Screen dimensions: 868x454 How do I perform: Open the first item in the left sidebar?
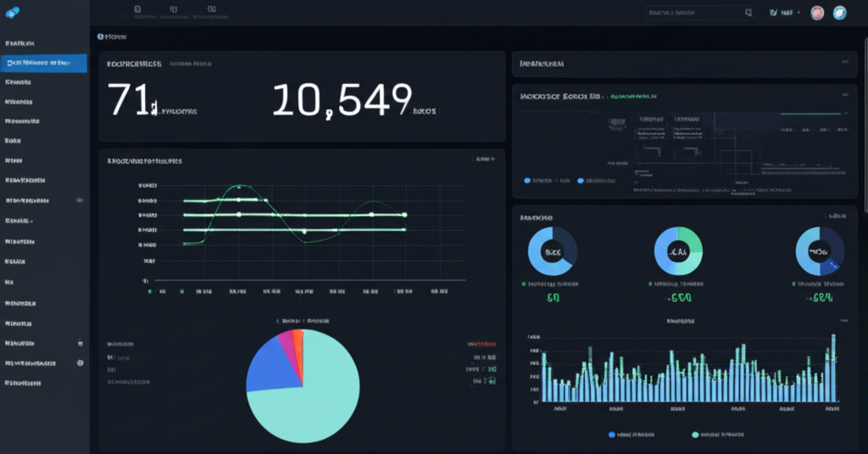[x=20, y=42]
